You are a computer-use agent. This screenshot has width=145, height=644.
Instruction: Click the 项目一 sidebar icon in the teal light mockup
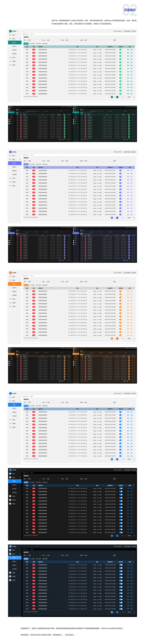(10, 35)
